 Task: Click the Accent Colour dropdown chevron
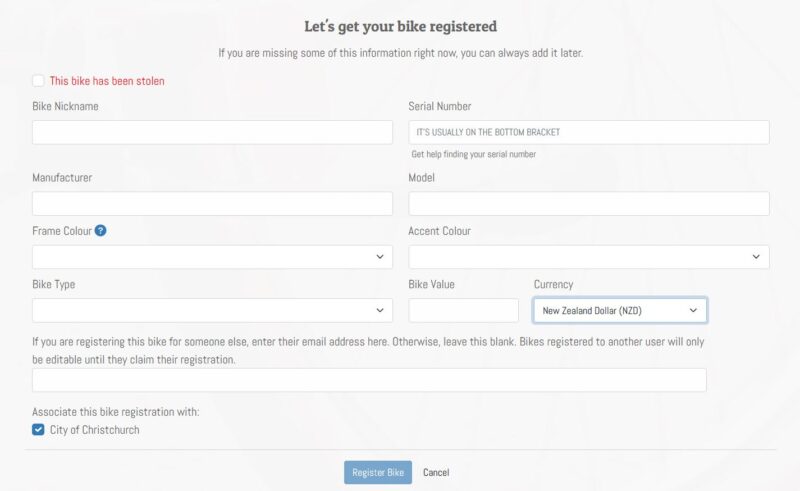tap(756, 257)
